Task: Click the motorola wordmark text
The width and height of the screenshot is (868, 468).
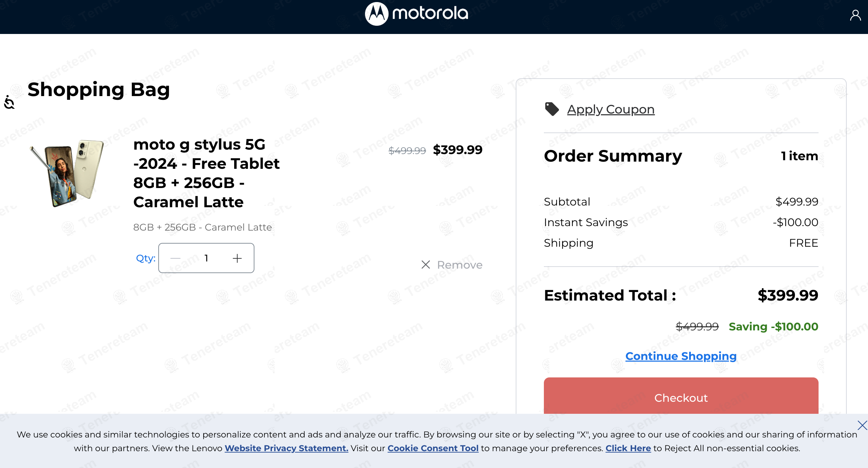Action: click(x=430, y=14)
